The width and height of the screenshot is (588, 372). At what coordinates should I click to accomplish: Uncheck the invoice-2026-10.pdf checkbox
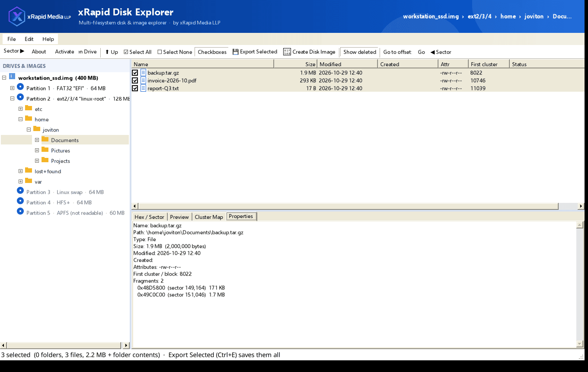tap(135, 80)
